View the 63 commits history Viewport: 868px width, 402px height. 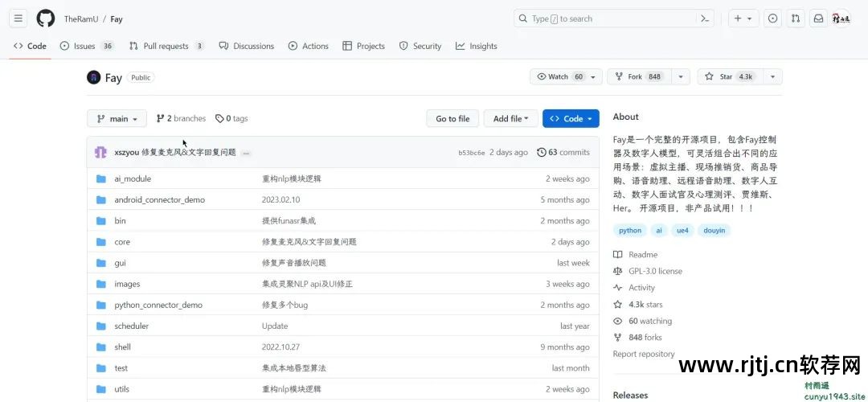tap(563, 152)
